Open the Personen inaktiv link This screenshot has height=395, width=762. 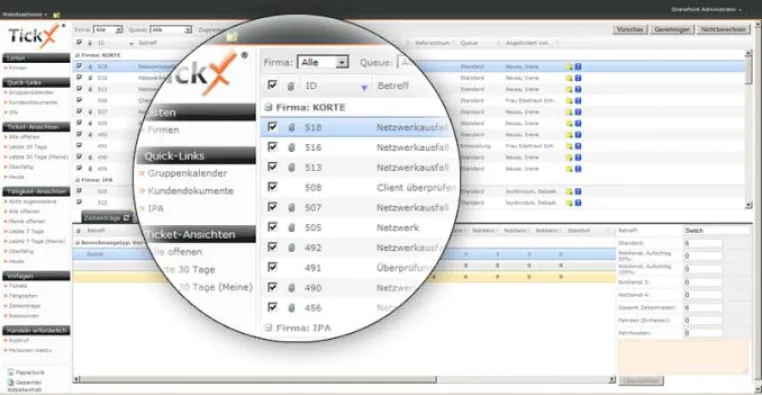[30, 350]
